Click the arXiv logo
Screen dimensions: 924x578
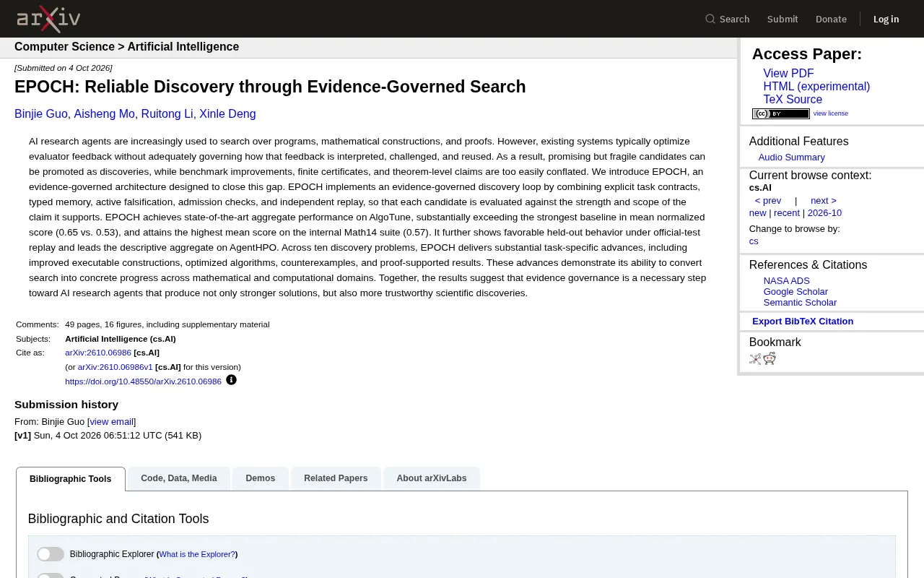(48, 19)
